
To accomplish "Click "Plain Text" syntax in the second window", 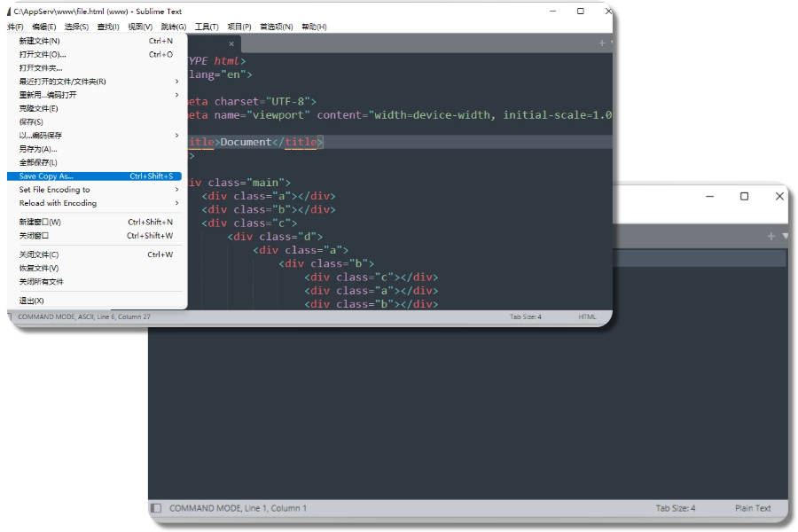I will click(x=753, y=508).
